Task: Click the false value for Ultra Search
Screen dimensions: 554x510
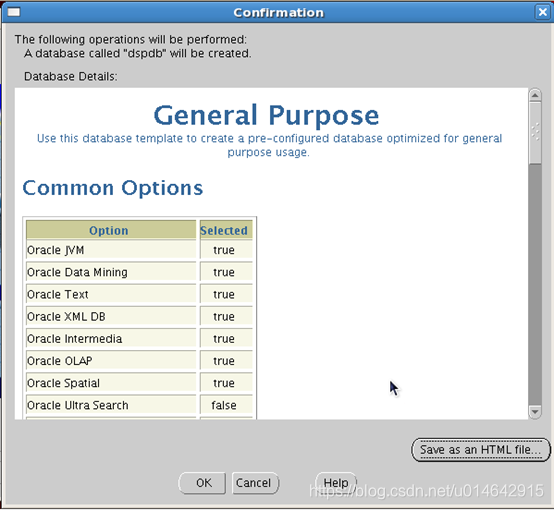Action: (x=224, y=405)
